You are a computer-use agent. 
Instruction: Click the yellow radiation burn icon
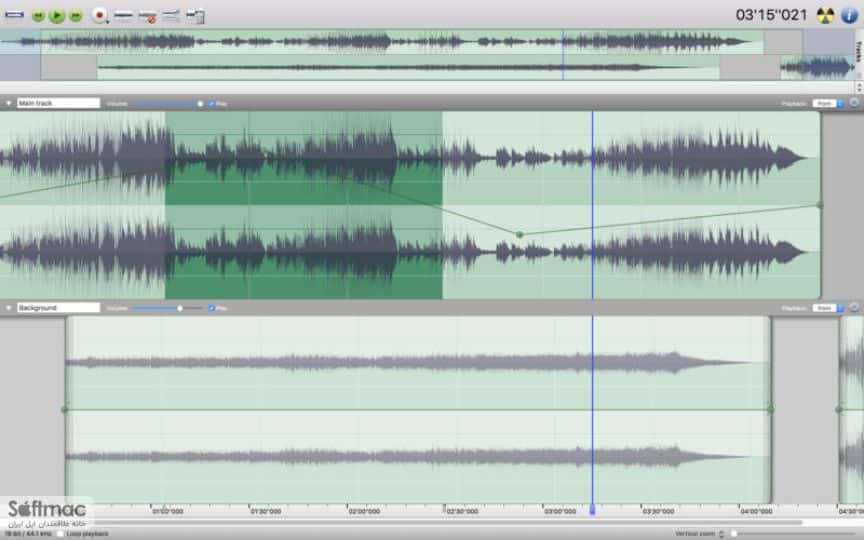[x=825, y=15]
